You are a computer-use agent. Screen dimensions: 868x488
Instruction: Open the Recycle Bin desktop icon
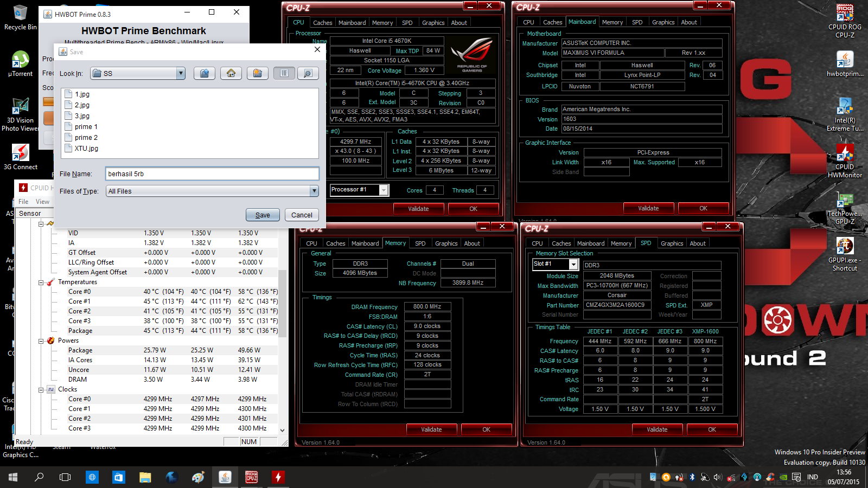20,17
